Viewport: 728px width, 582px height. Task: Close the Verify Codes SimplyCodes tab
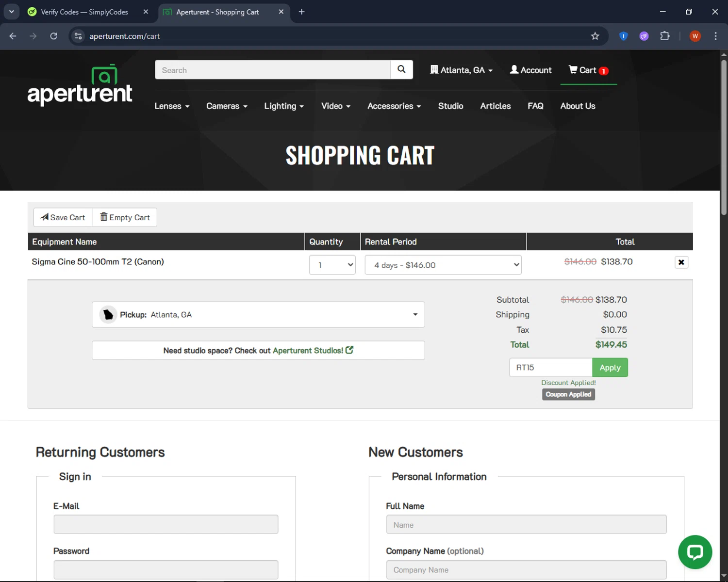tap(146, 12)
